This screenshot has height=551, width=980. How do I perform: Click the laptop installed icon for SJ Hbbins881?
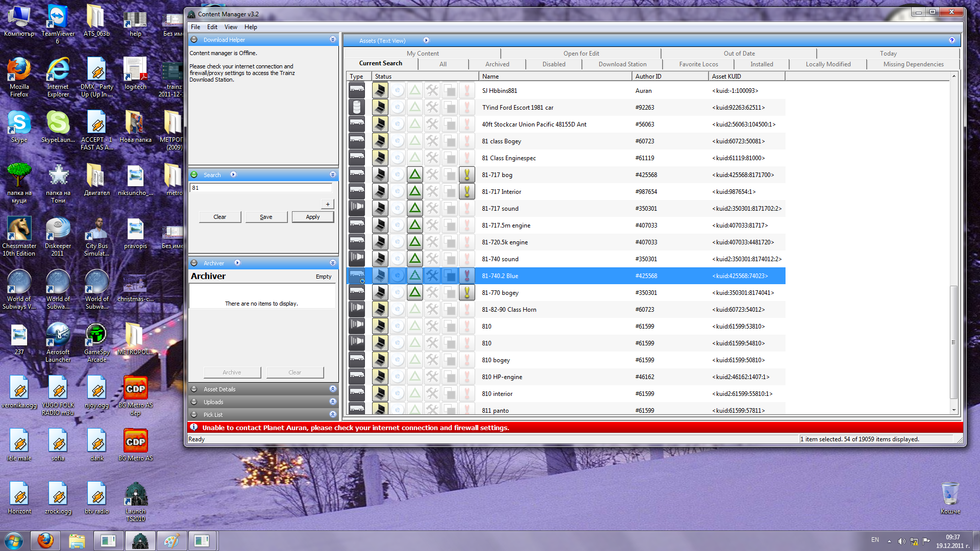click(380, 91)
